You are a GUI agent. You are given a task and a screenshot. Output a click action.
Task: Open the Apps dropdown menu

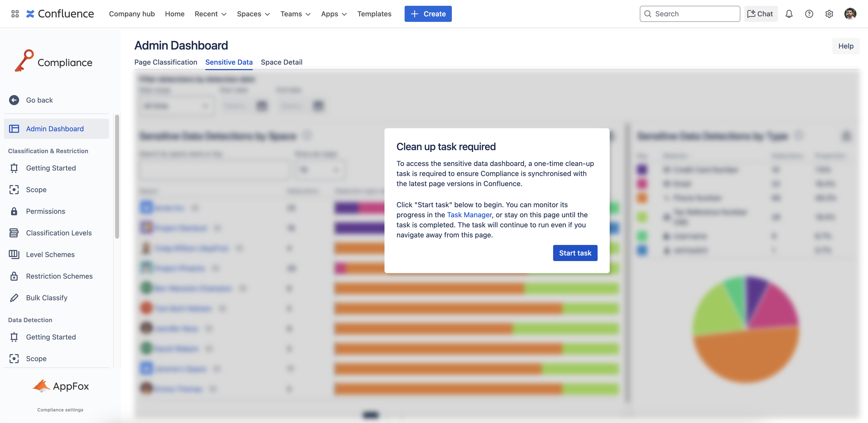(x=333, y=14)
